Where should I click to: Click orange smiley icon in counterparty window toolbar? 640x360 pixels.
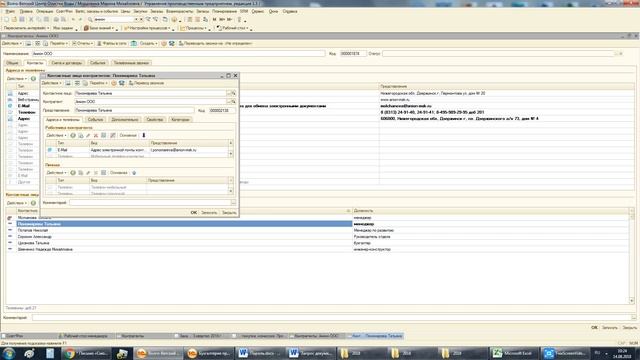164,43
